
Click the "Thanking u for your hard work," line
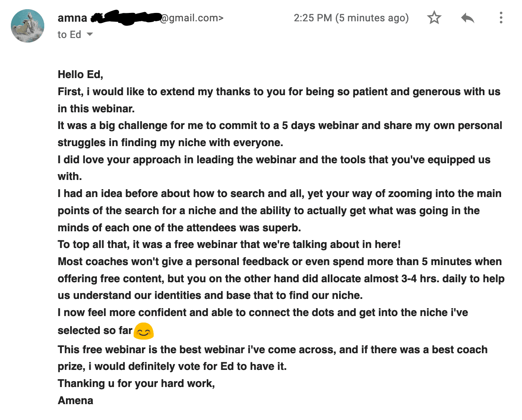point(136,383)
